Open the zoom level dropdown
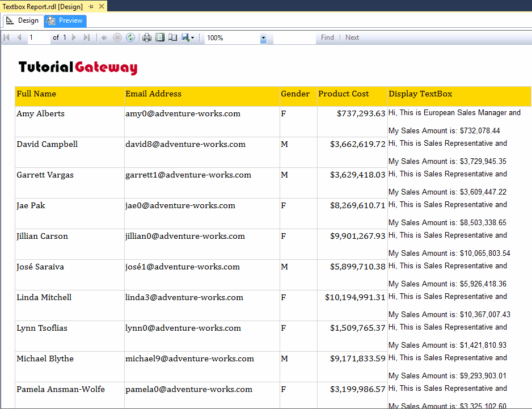This screenshot has height=409, width=532. [263, 38]
